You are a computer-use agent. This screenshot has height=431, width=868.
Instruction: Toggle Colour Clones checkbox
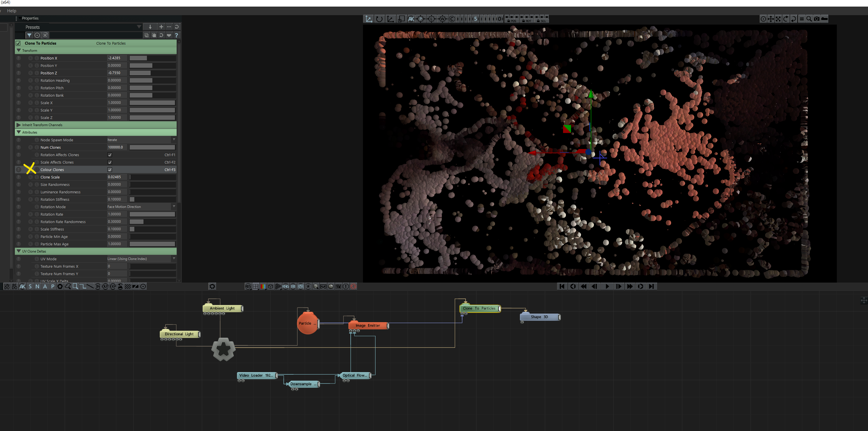(110, 170)
